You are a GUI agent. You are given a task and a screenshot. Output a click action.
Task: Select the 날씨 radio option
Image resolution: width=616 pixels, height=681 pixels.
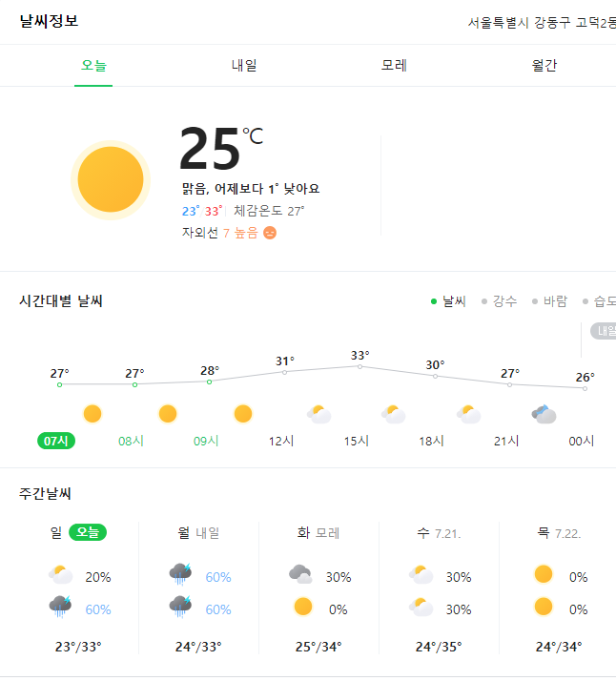coord(448,301)
